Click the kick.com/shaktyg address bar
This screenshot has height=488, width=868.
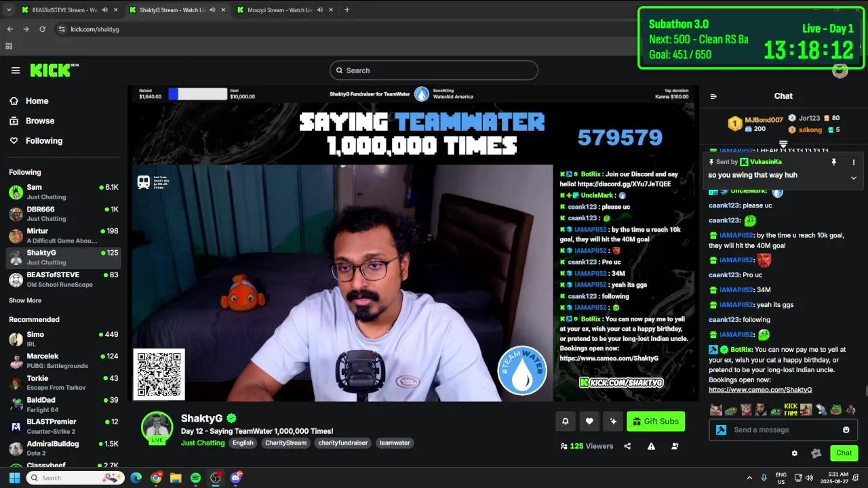click(x=95, y=29)
